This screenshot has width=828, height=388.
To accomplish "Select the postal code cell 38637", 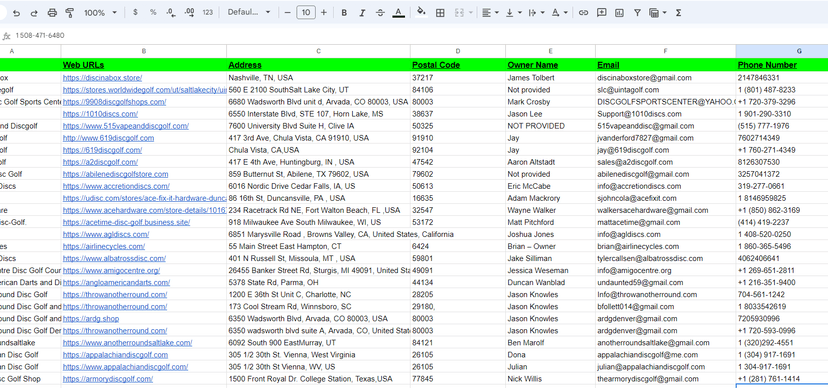I will pyautogui.click(x=458, y=114).
